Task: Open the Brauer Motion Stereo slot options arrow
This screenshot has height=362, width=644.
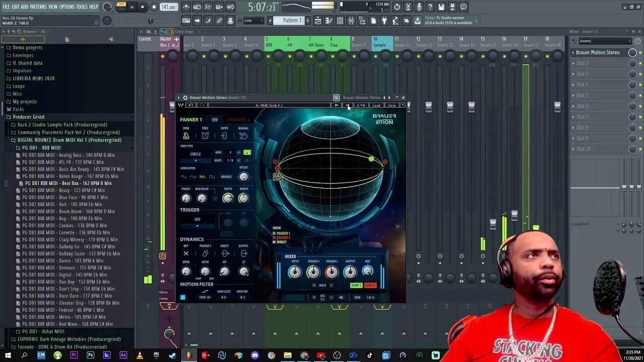Action: 573,52
